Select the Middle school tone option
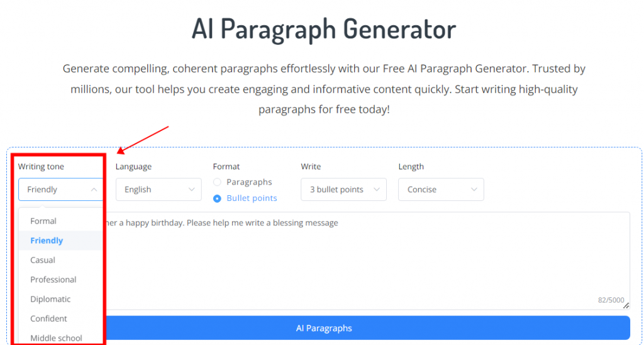644x345 pixels. tap(56, 338)
